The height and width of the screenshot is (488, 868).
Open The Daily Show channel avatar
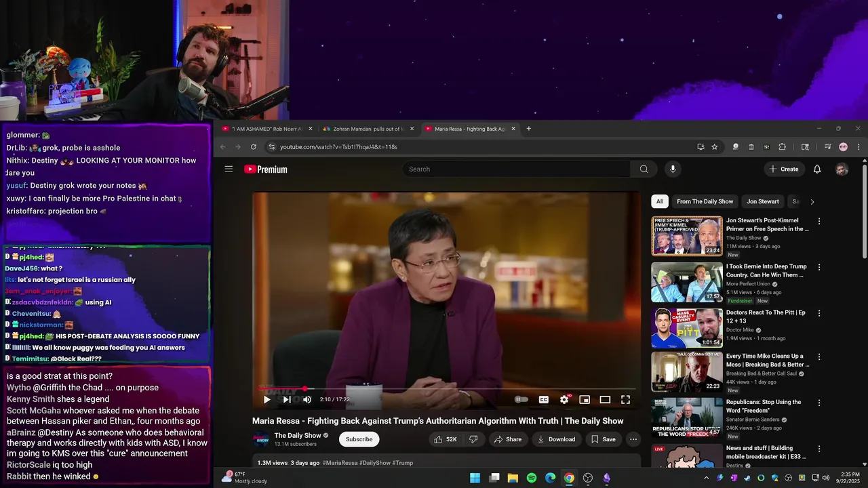coord(261,439)
